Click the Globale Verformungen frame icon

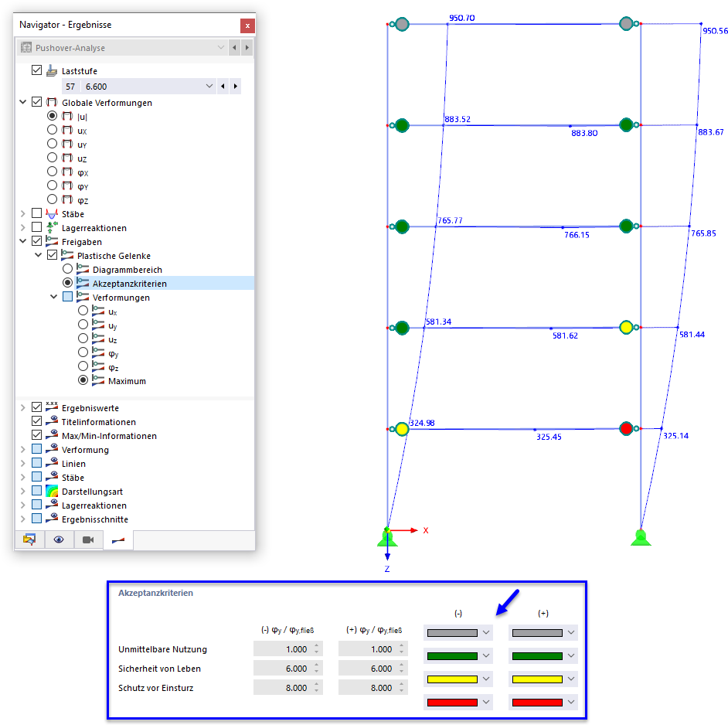click(52, 102)
